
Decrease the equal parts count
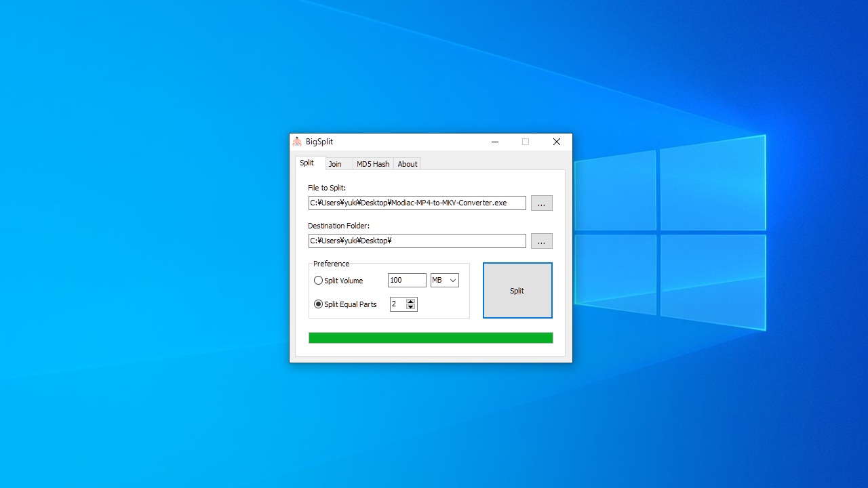pos(411,308)
